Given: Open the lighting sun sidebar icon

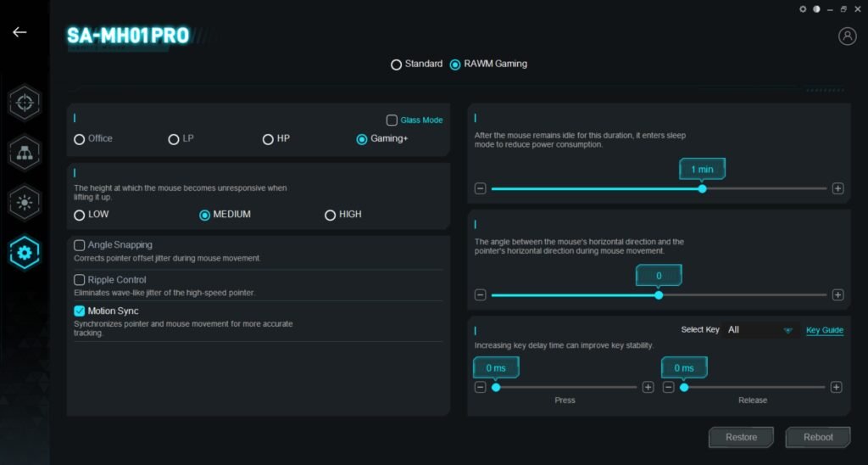Looking at the screenshot, I should 25,203.
